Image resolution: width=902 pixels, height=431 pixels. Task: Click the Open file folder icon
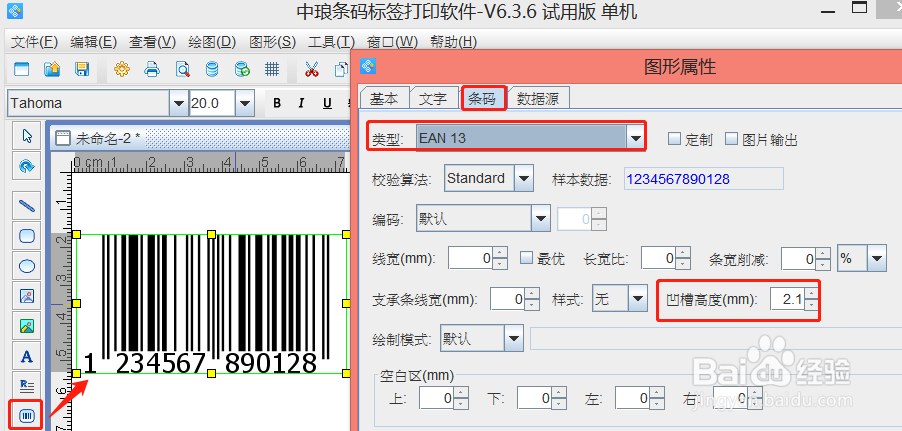52,70
